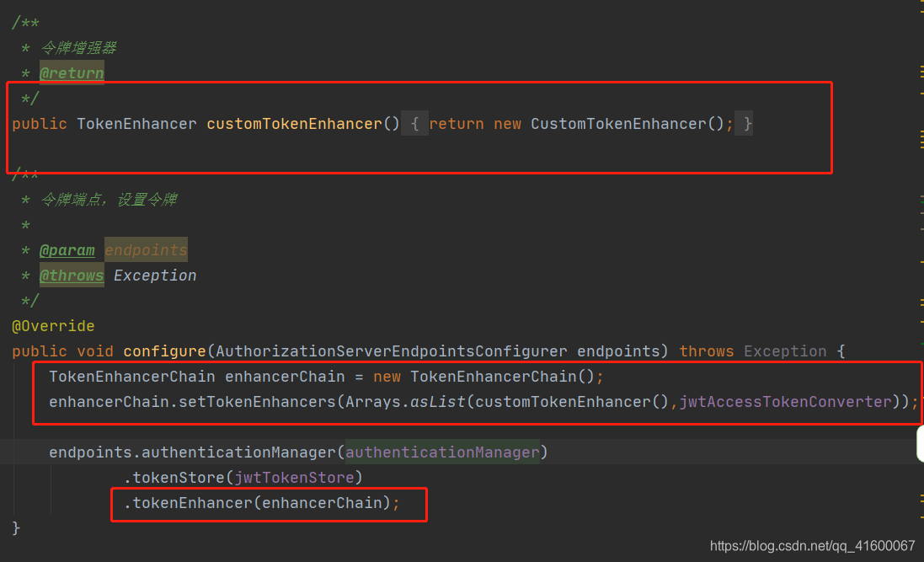Click the italic asList method call
Screen dimensions: 924x562
pos(438,402)
